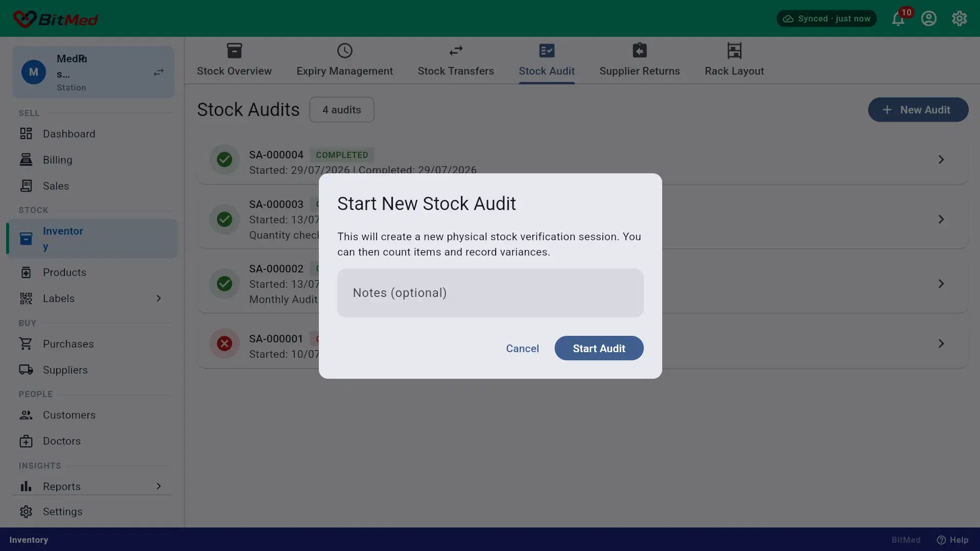Viewport: 980px width, 551px height.
Task: Click the M station avatar
Action: point(33,72)
